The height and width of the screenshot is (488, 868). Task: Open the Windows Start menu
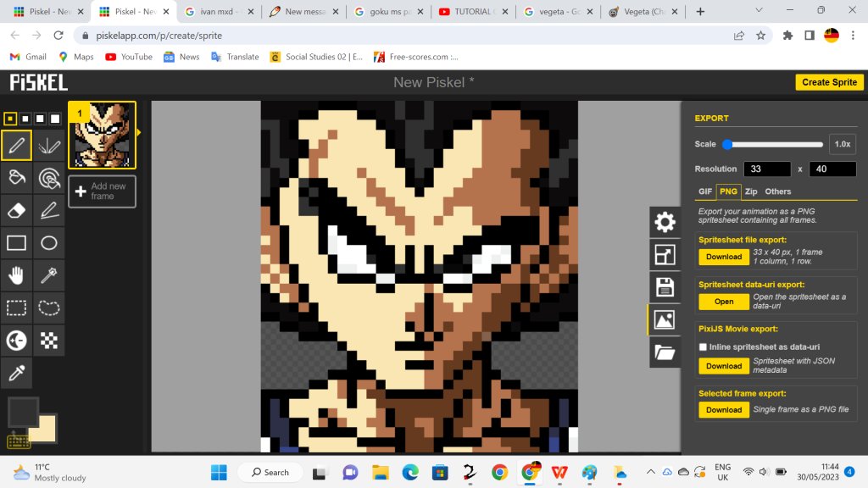[219, 473]
